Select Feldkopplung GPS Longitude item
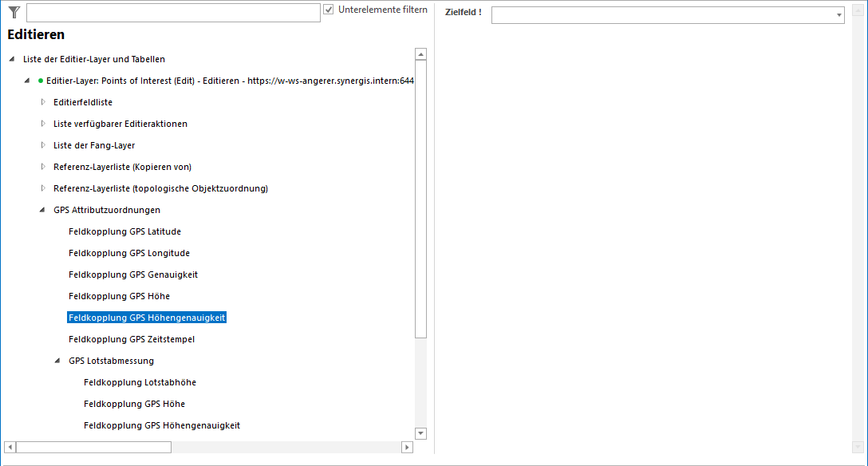This screenshot has height=466, width=868. tap(128, 253)
